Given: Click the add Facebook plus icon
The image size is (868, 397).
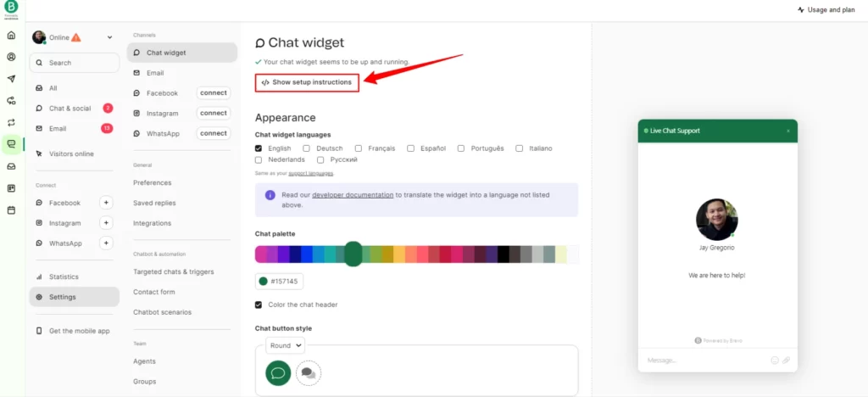Looking at the screenshot, I should coord(106,203).
